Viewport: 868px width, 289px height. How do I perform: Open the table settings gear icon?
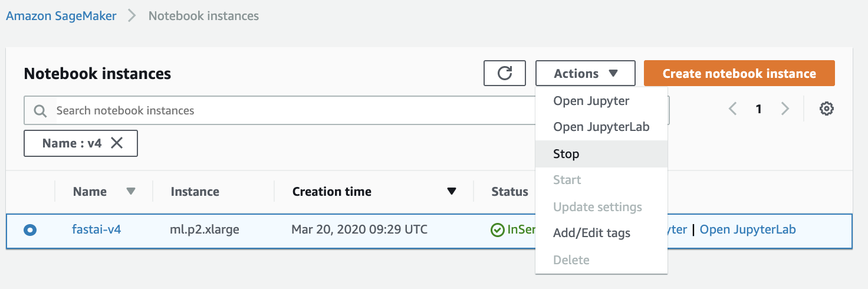826,109
